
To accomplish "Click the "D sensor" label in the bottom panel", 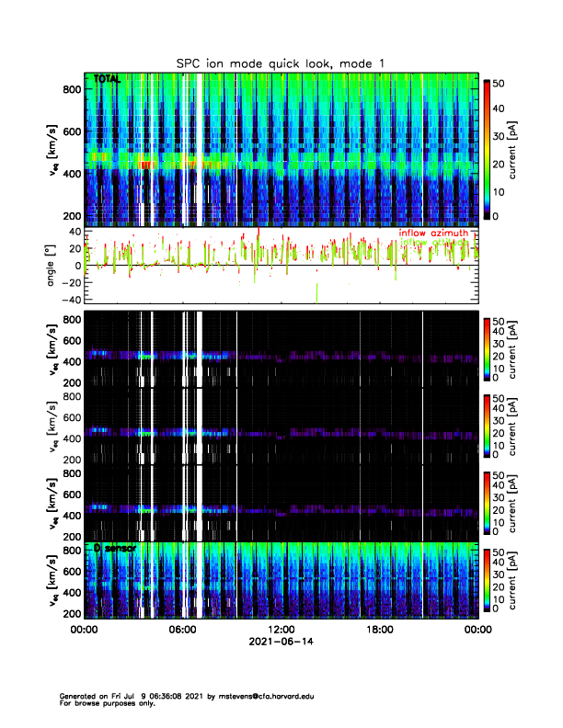I will point(110,549).
